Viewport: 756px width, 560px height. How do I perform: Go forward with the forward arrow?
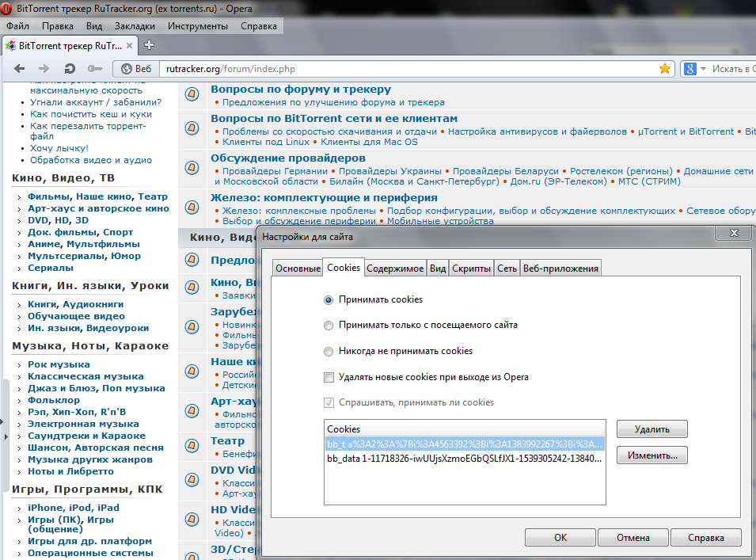(x=44, y=68)
